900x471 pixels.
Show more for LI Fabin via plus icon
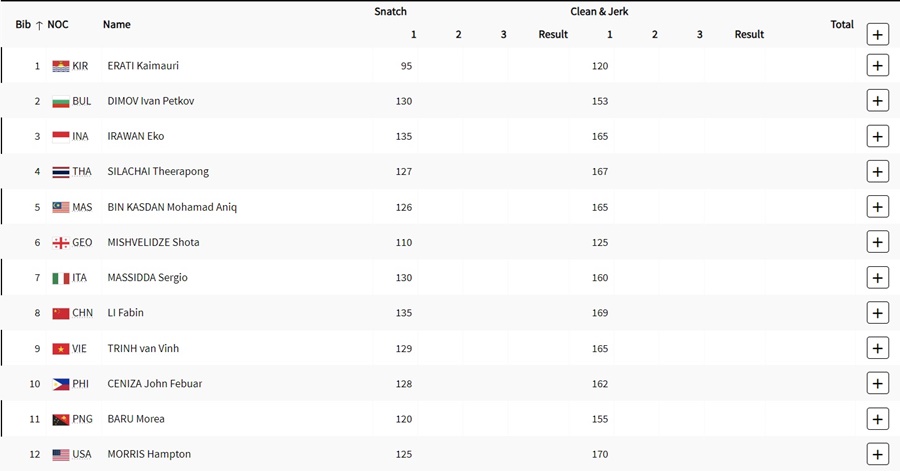click(x=877, y=313)
